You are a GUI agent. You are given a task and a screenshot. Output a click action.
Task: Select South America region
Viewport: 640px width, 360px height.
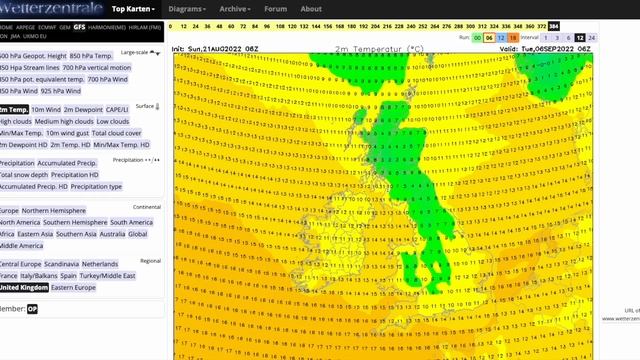131,222
